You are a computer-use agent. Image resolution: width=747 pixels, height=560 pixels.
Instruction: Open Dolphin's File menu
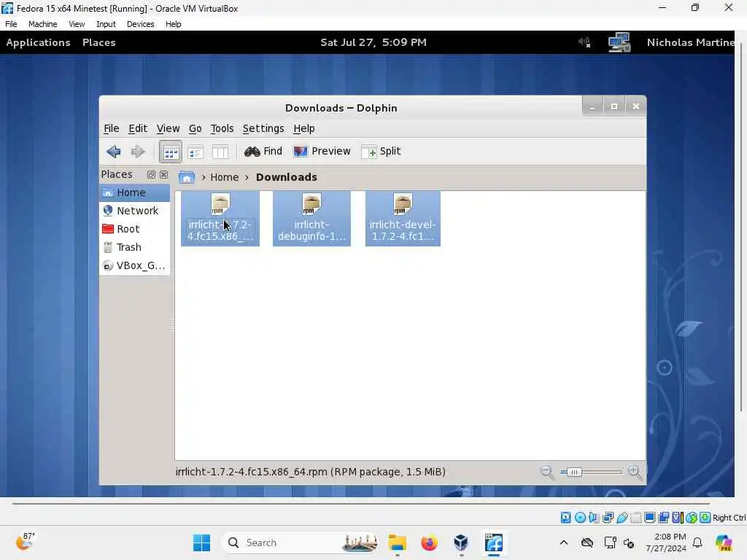pos(112,128)
